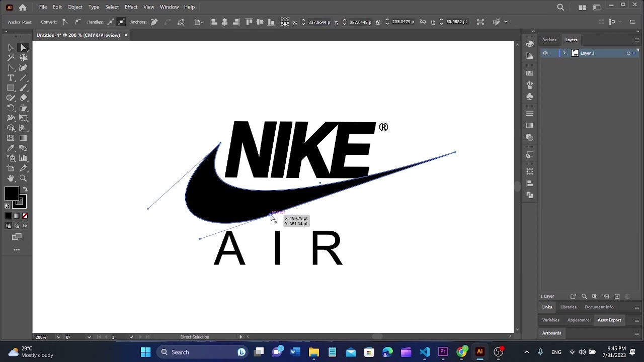Viewport: 644px width, 362px height.
Task: Select the Rotate tool
Action: [x=11, y=108]
